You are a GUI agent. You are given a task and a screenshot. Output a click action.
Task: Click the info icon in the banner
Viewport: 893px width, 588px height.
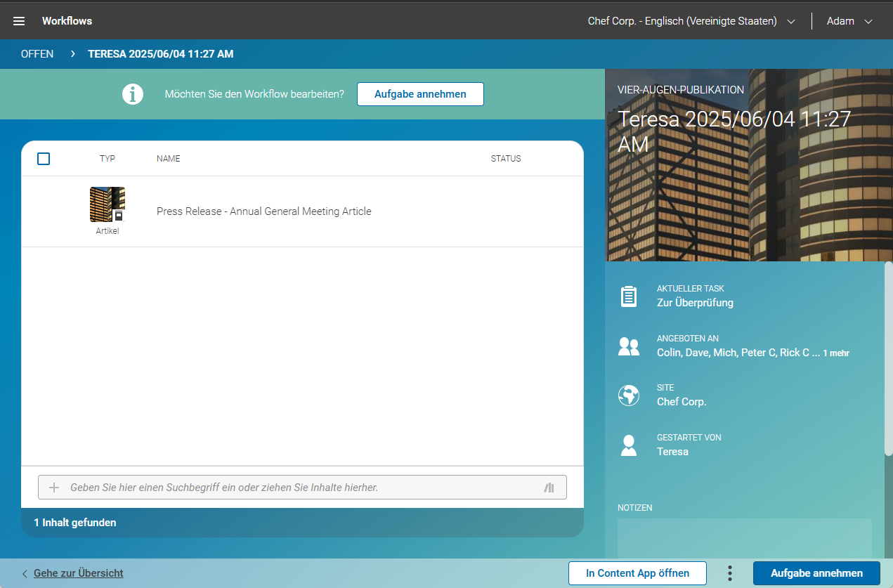132,93
